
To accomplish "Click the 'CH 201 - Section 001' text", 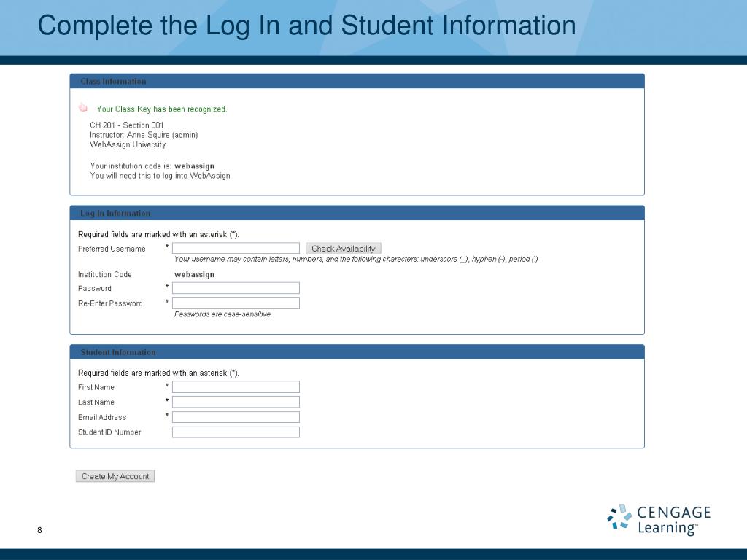I will pyautogui.click(x=127, y=125).
